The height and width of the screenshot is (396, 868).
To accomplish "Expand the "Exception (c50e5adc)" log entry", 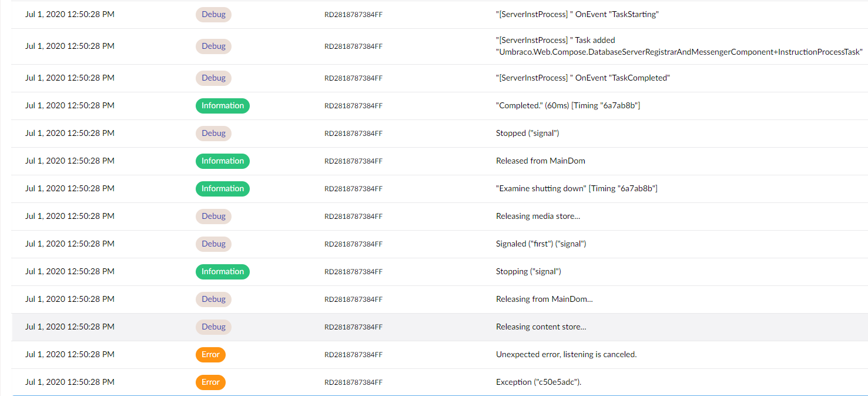I will 539,382.
